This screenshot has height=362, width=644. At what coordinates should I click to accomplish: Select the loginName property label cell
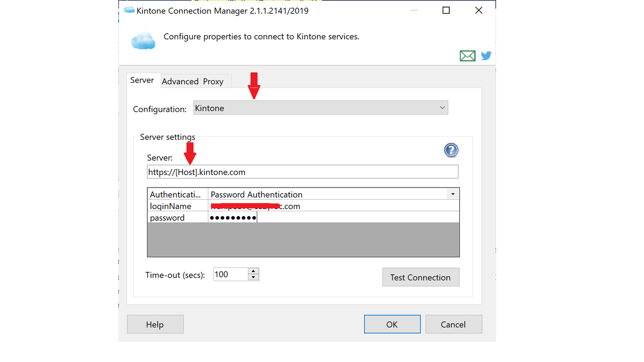[x=178, y=206]
